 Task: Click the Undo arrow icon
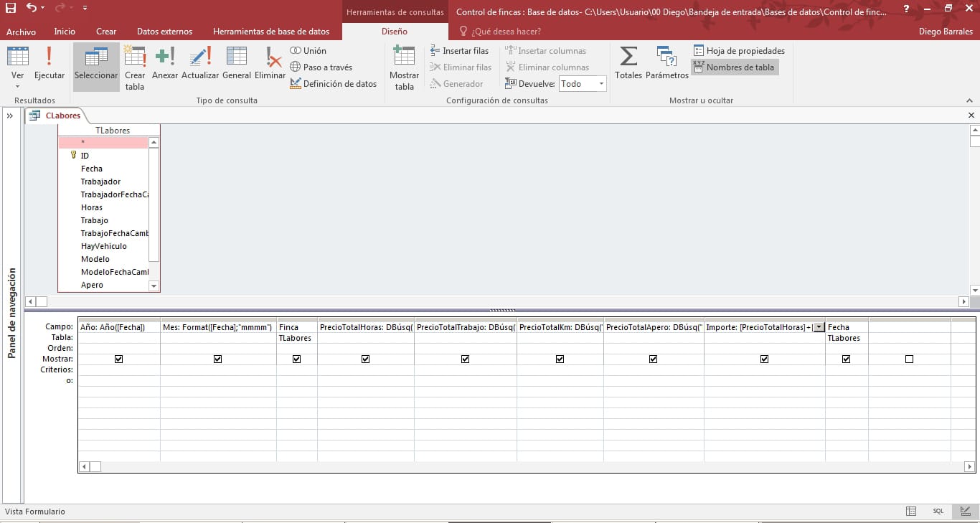(x=32, y=8)
